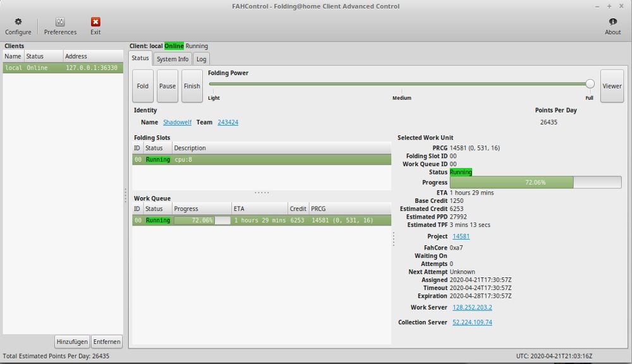Screen dimensions: 632x364
Task: Click the work queue 72.06% progress cell
Action: point(202,221)
